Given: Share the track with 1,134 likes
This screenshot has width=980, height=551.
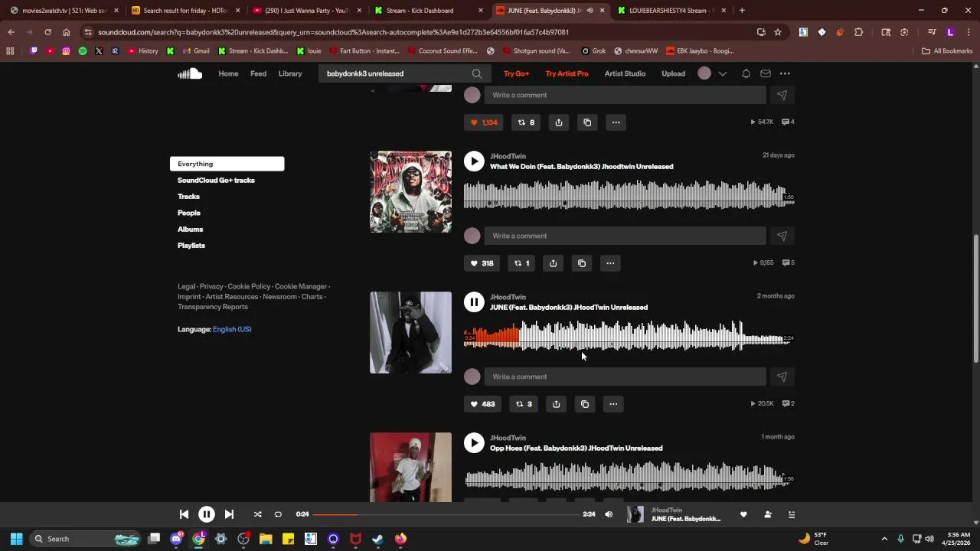Looking at the screenshot, I should click(x=559, y=122).
